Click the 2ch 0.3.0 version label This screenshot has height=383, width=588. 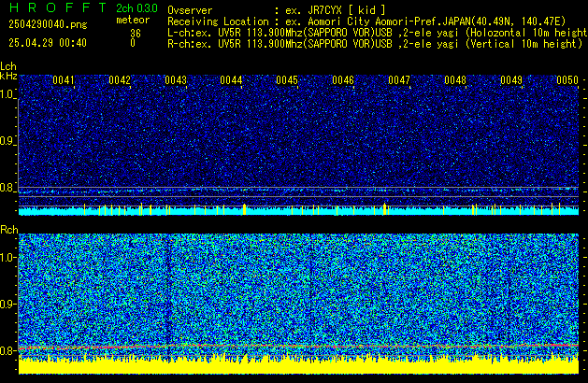point(136,7)
